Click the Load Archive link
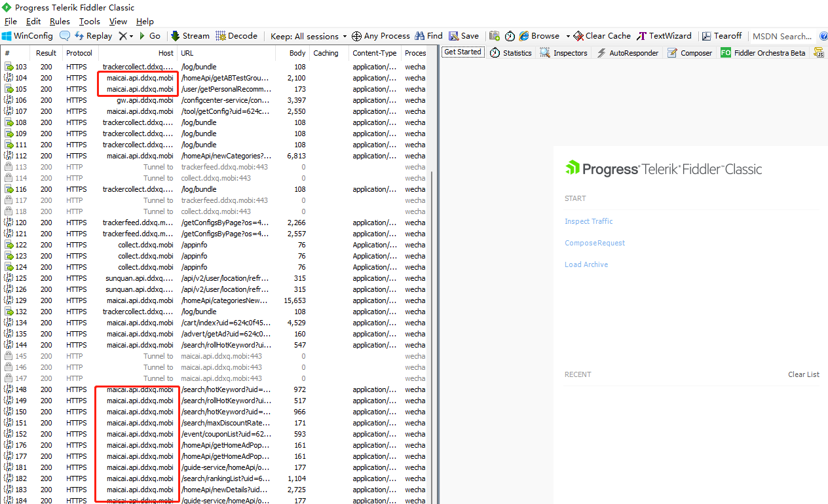 click(586, 264)
